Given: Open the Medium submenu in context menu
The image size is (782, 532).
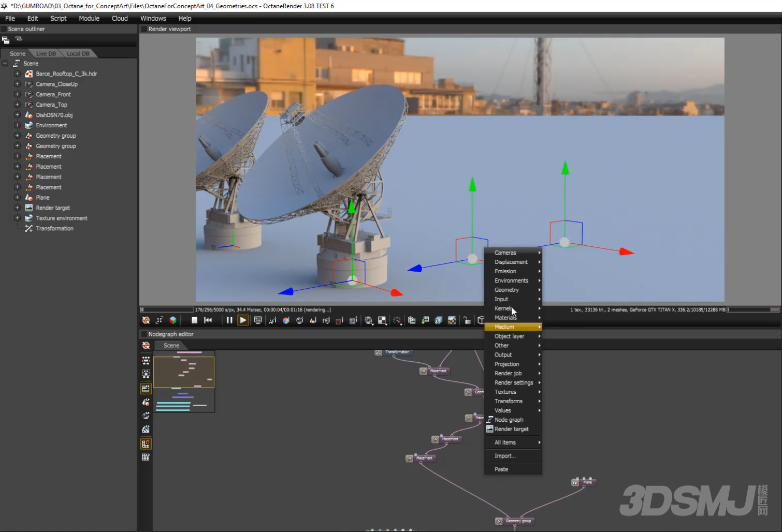Looking at the screenshot, I should pyautogui.click(x=513, y=327).
